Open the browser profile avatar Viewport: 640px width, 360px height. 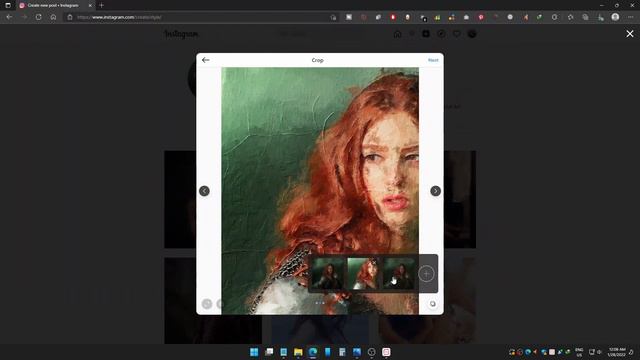(x=615, y=17)
